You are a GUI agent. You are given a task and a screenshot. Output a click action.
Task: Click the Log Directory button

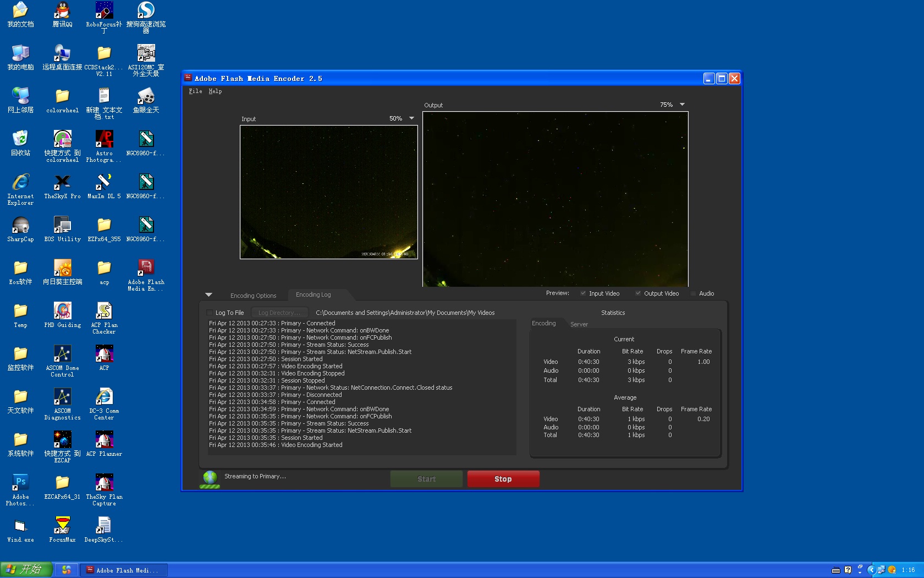coord(279,313)
